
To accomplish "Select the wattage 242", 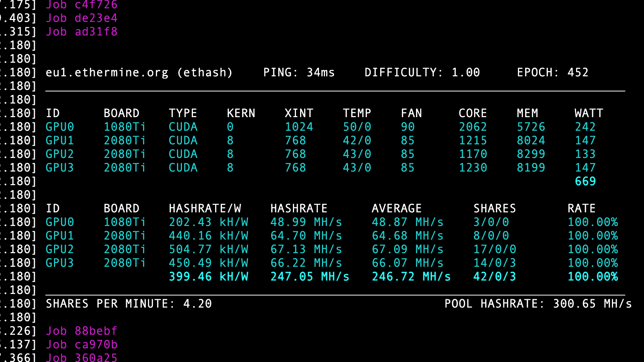I will (585, 127).
